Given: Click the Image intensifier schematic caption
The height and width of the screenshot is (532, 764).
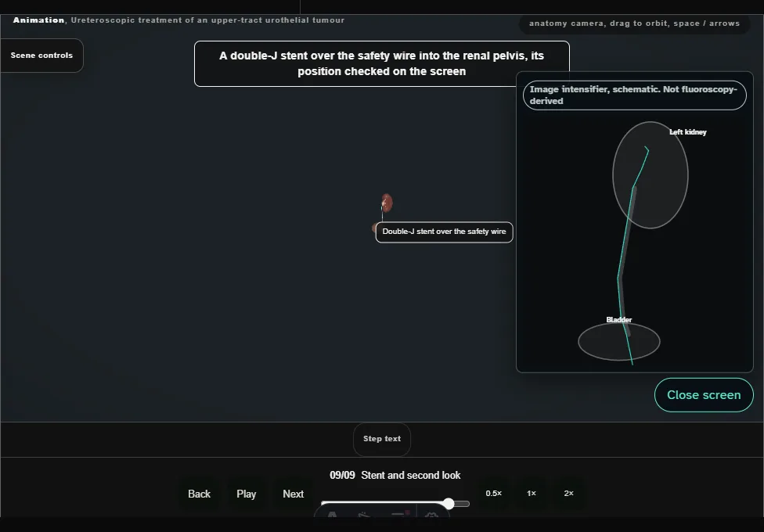Looking at the screenshot, I should tap(635, 95).
